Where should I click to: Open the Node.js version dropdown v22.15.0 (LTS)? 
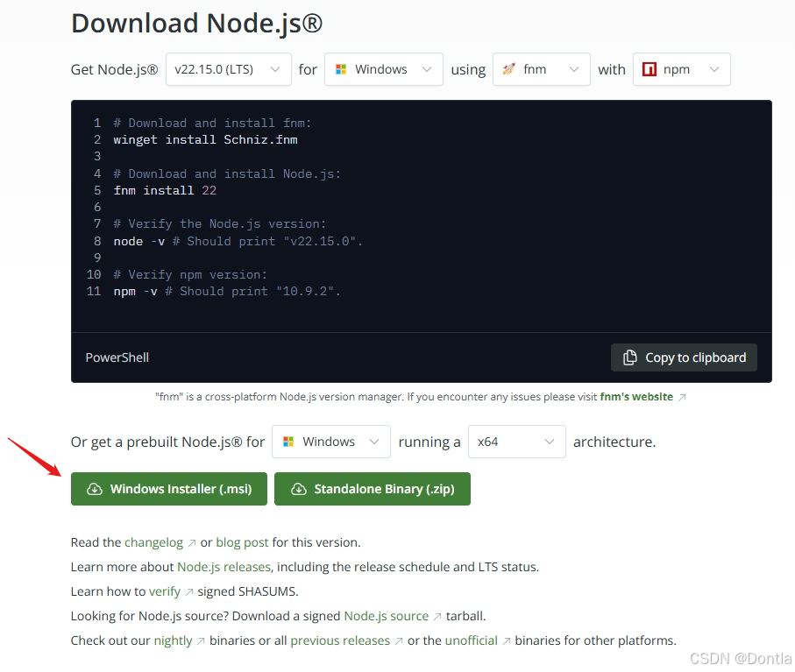click(229, 69)
